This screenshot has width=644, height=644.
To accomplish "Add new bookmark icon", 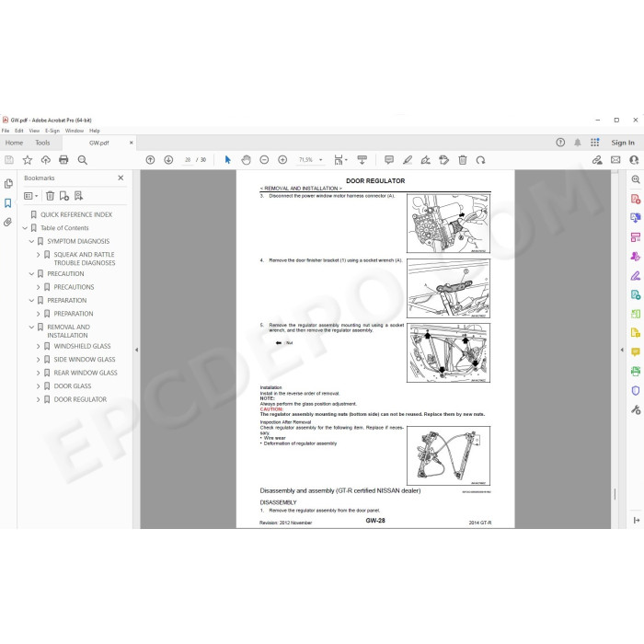I will pos(64,196).
